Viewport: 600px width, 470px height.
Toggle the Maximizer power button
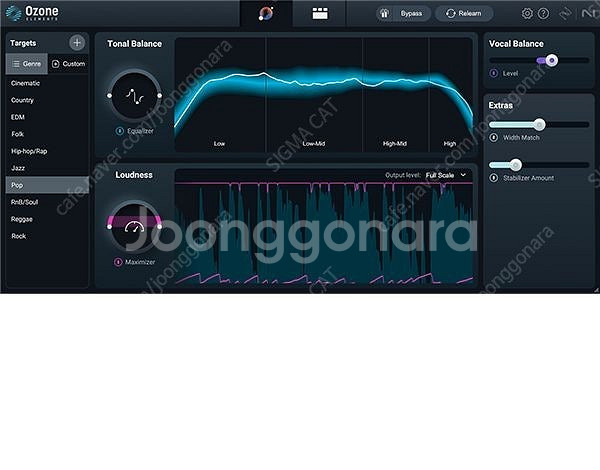(x=118, y=262)
